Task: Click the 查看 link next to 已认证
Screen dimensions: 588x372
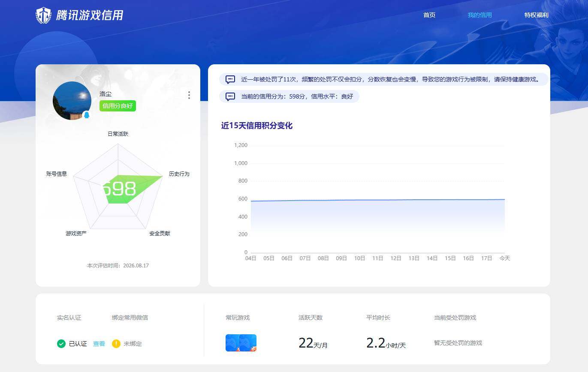Action: click(99, 344)
